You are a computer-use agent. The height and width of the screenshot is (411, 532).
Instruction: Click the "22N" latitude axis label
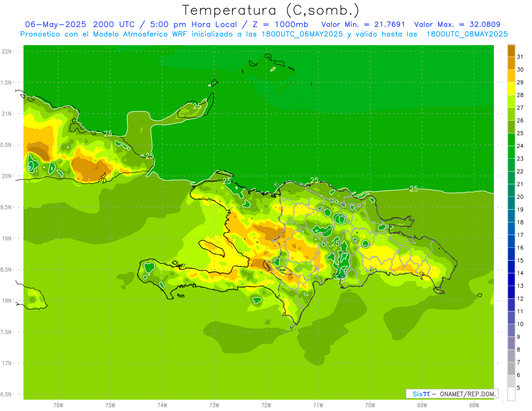point(7,51)
